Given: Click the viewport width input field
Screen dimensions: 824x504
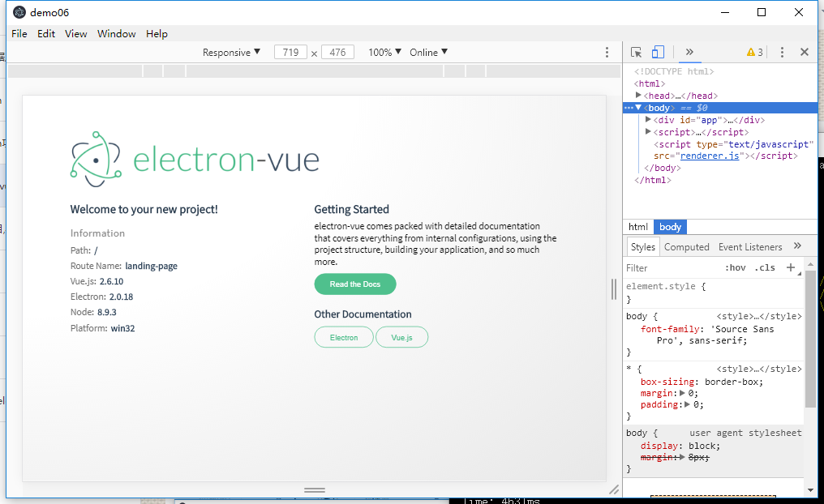Looking at the screenshot, I should pos(290,52).
